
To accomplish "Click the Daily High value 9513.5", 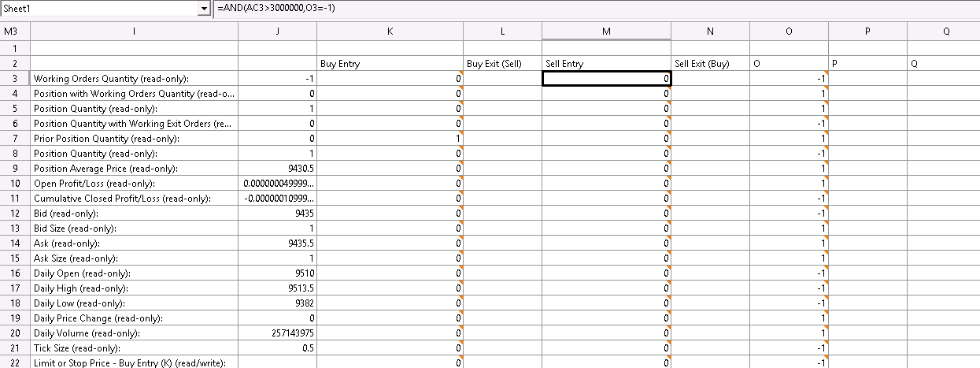I will (277, 288).
